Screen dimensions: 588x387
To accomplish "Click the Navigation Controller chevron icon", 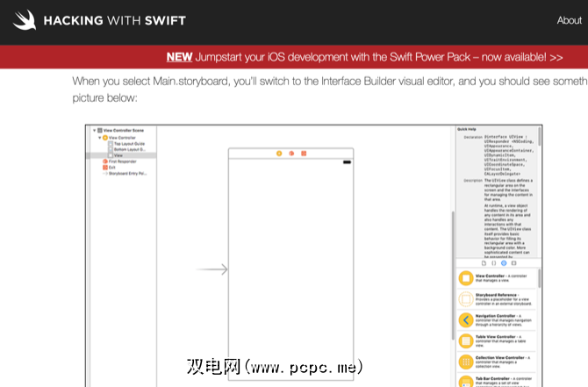I will tap(466, 320).
